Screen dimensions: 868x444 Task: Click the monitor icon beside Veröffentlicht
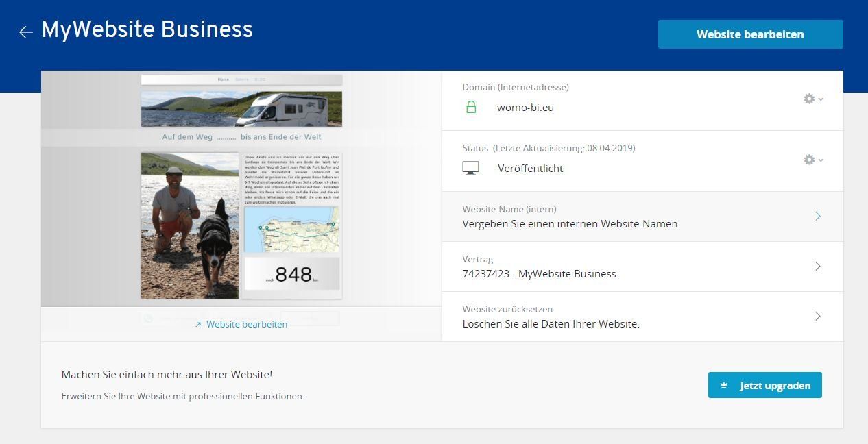coord(471,168)
